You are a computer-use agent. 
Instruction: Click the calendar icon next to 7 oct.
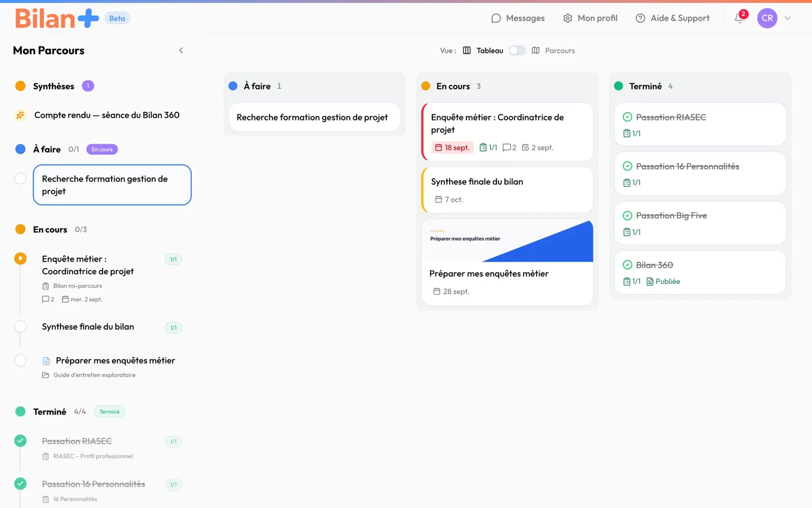tap(438, 199)
